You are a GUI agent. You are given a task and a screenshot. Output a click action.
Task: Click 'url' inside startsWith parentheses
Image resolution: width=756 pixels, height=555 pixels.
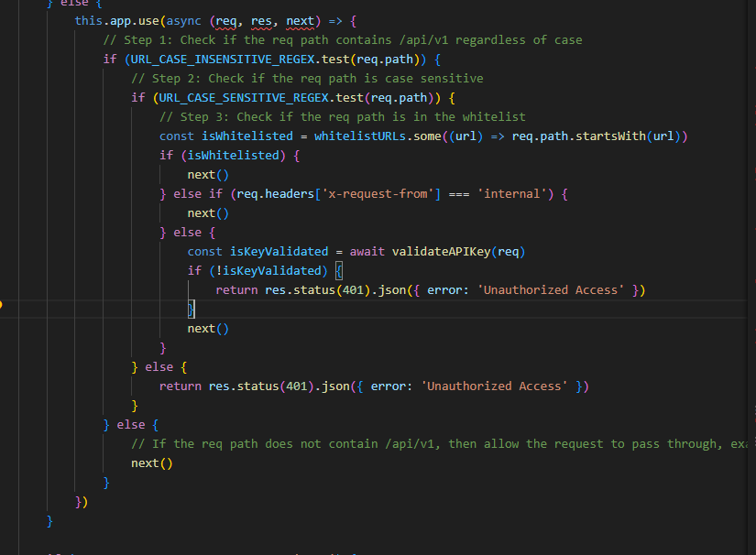[663, 136]
